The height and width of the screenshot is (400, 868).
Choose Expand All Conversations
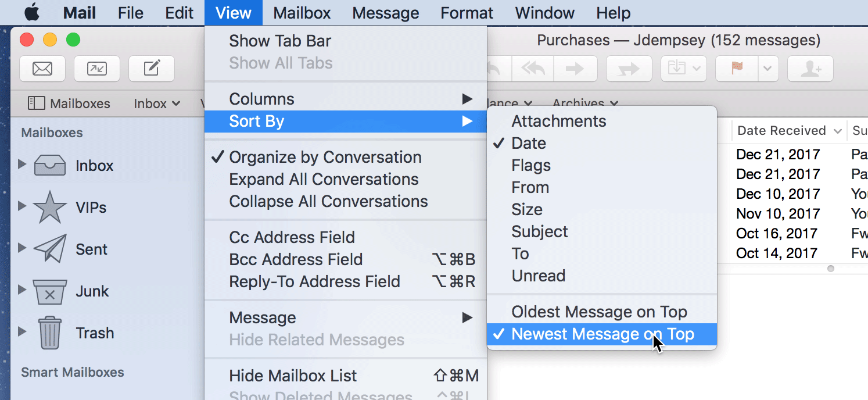(346, 179)
